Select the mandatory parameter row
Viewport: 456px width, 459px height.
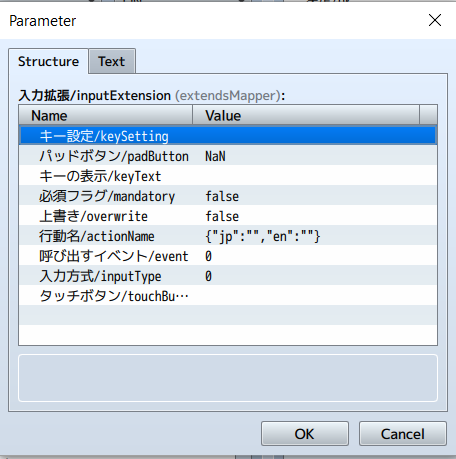(x=228, y=196)
